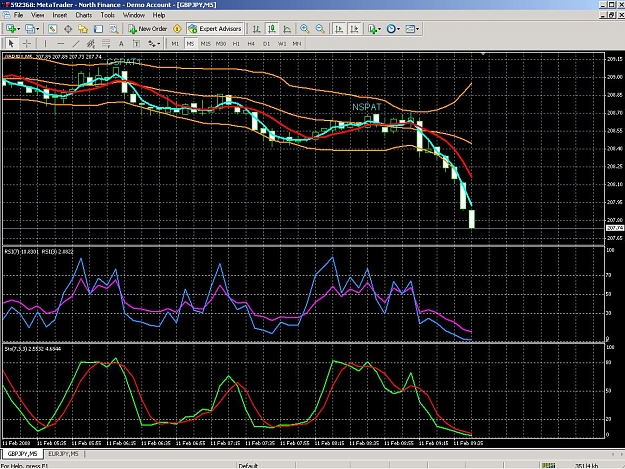This screenshot has height=469, width=625.
Task: Zoom out on the chart
Action: point(320,29)
